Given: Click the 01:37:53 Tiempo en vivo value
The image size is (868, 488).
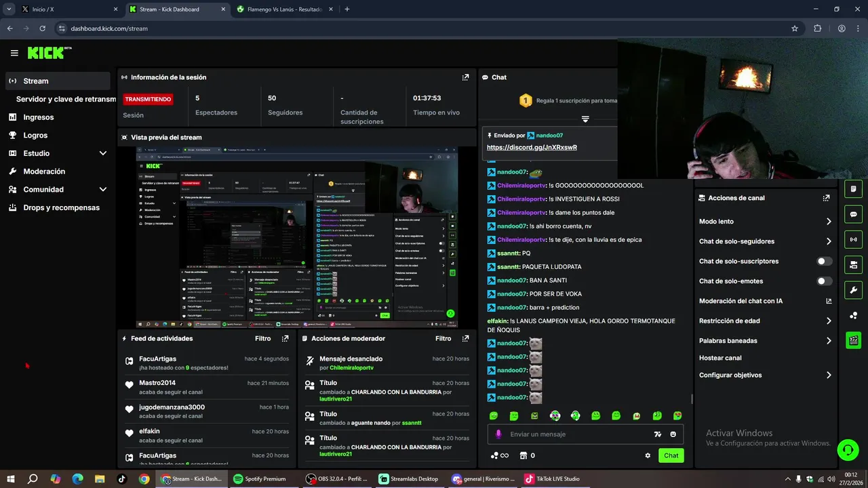Looking at the screenshot, I should pos(427,98).
